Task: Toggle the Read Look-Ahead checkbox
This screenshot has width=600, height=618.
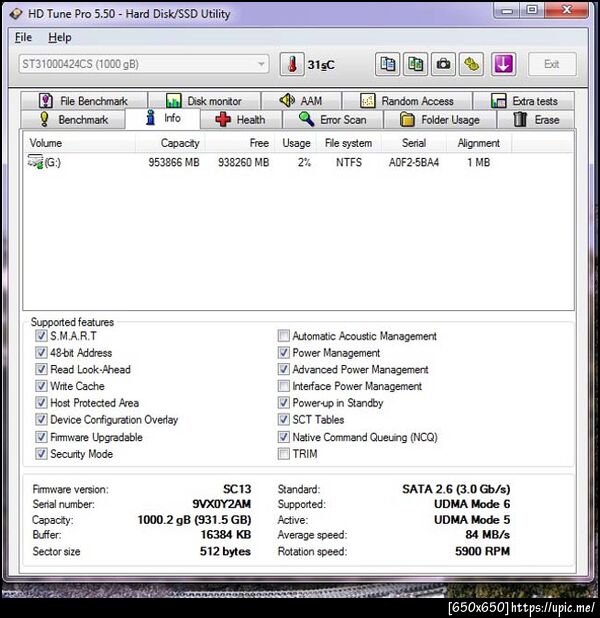Action: [x=41, y=369]
